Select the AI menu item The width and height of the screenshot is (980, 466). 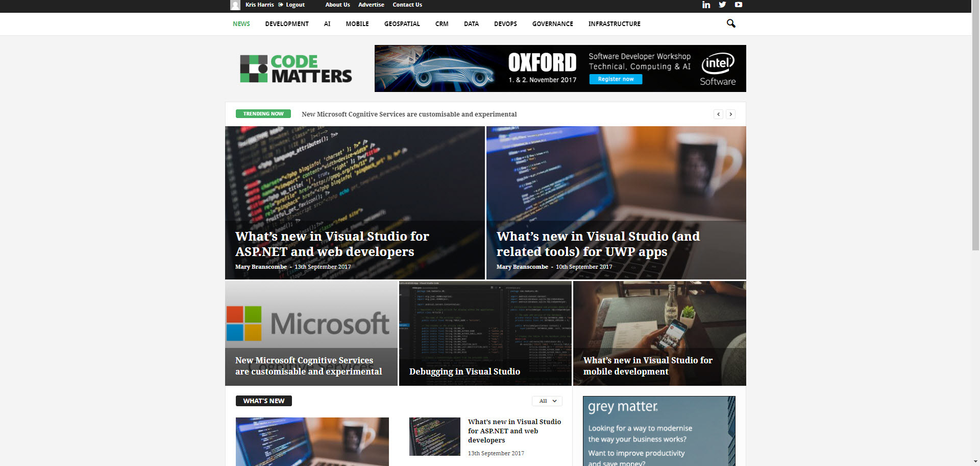[x=327, y=24]
